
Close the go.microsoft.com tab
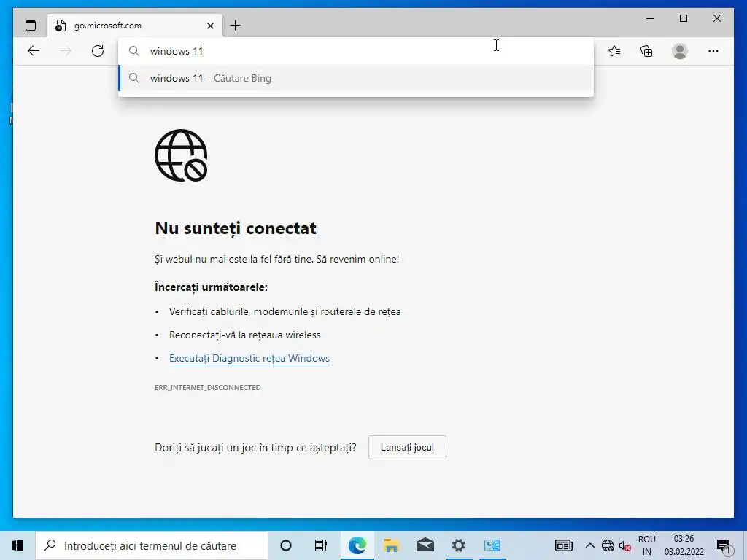point(210,26)
